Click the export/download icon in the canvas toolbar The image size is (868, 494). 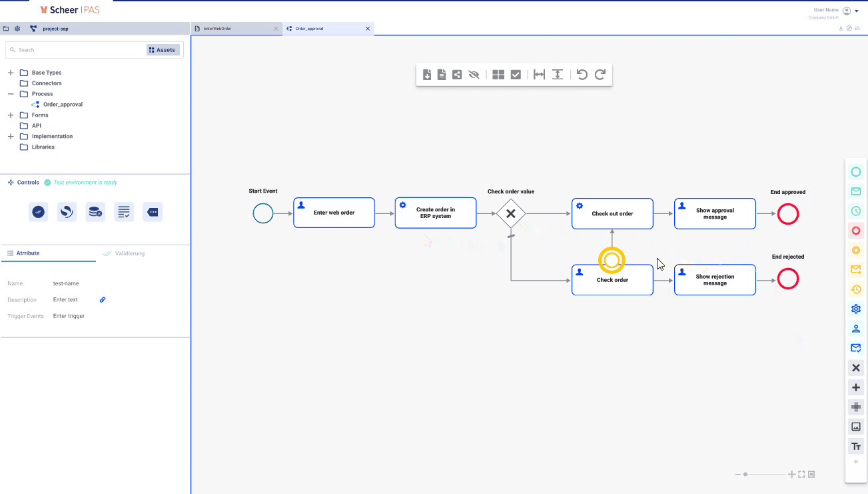pyautogui.click(x=428, y=75)
